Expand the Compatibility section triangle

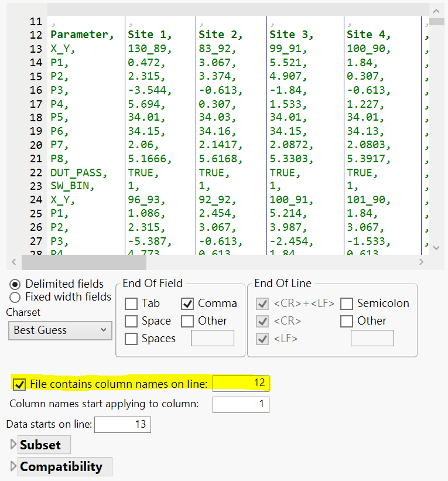pyautogui.click(x=13, y=466)
